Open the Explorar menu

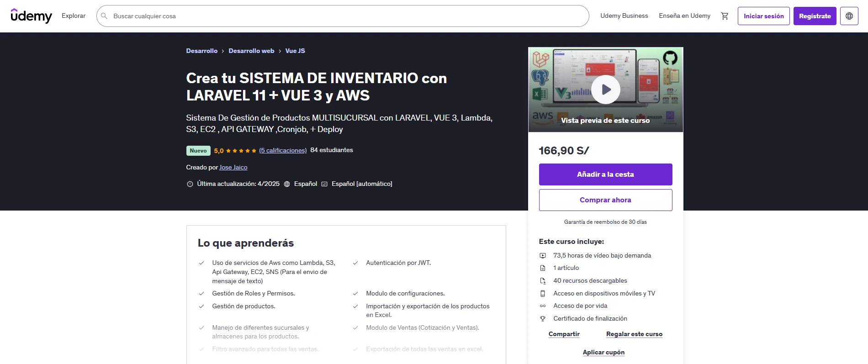(x=74, y=16)
